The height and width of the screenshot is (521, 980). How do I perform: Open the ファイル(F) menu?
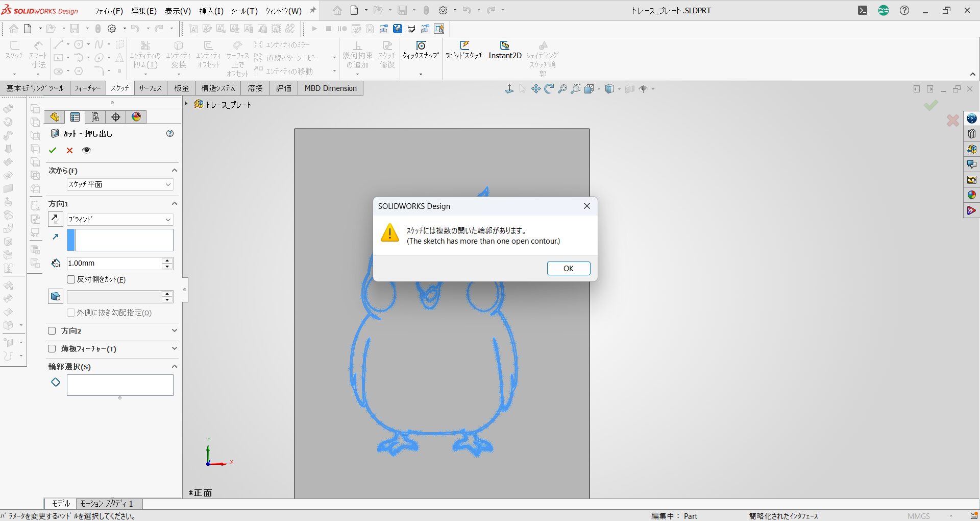pyautogui.click(x=109, y=11)
